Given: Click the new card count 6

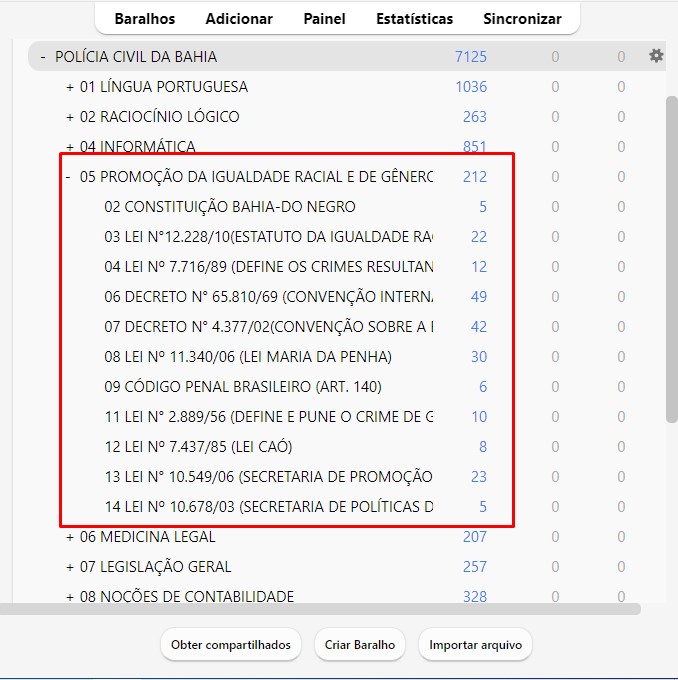Looking at the screenshot, I should pyautogui.click(x=483, y=386).
